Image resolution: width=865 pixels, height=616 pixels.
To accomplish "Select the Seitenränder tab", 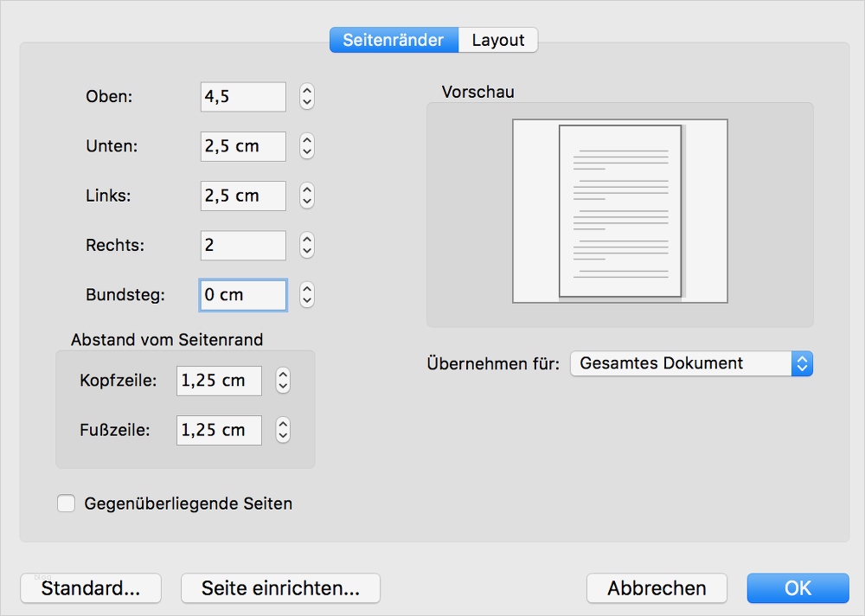I will pyautogui.click(x=394, y=40).
